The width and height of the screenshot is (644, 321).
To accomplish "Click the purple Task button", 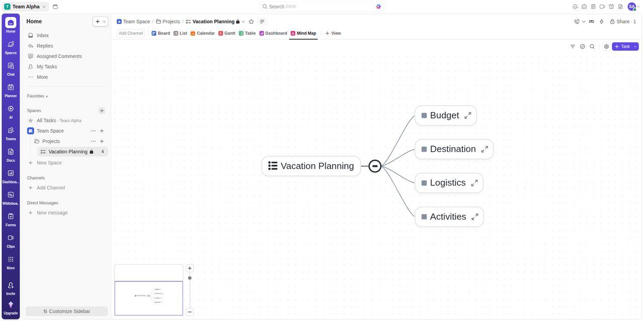I will click(x=622, y=46).
